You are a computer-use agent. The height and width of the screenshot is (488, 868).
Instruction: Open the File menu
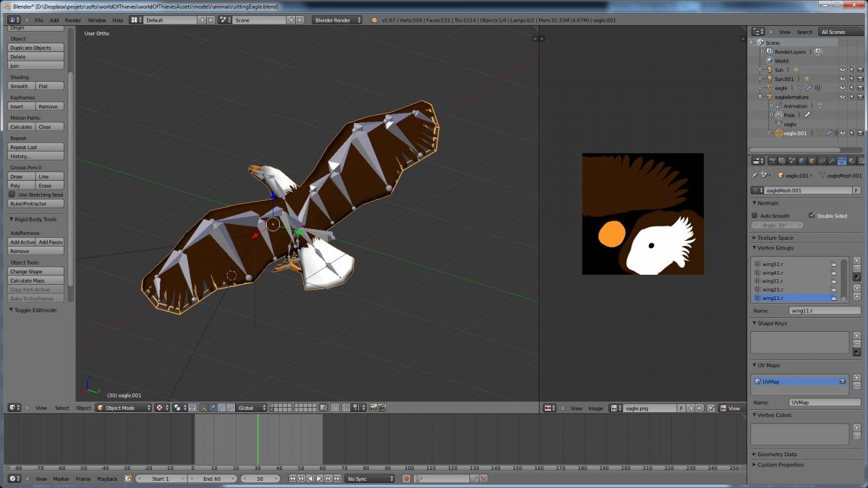[x=39, y=20]
